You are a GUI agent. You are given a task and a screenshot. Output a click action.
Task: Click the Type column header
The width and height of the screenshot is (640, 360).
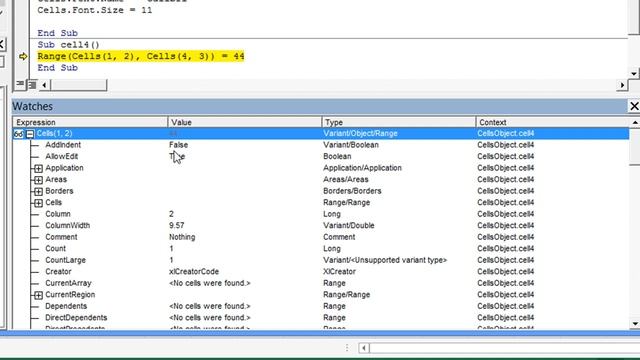pyautogui.click(x=399, y=122)
